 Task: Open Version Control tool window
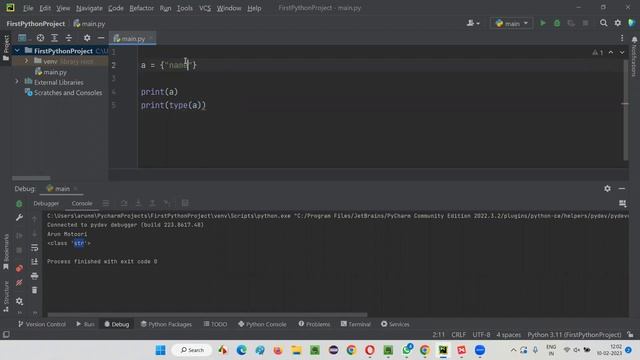tap(42, 324)
